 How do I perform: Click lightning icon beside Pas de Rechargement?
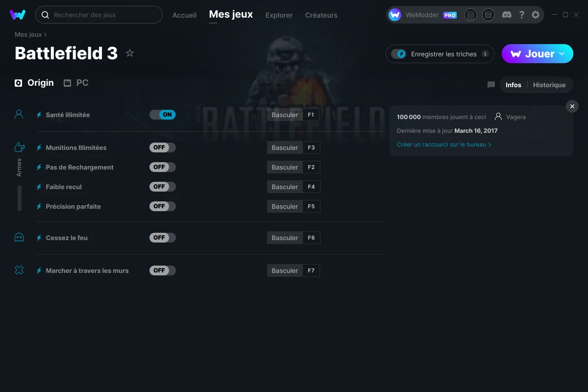(x=39, y=167)
